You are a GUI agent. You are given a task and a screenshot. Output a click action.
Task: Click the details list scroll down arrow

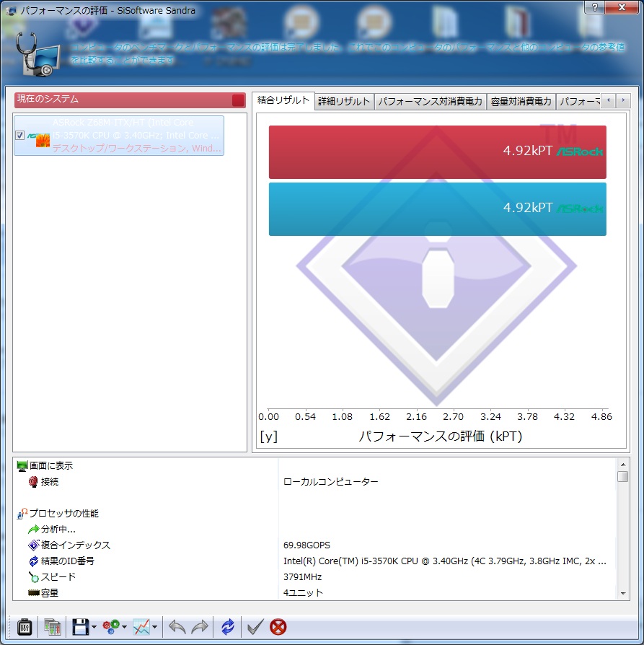[623, 593]
